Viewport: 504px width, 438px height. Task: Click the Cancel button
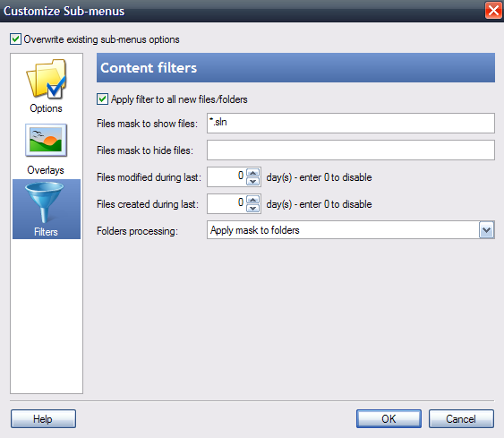click(x=461, y=418)
